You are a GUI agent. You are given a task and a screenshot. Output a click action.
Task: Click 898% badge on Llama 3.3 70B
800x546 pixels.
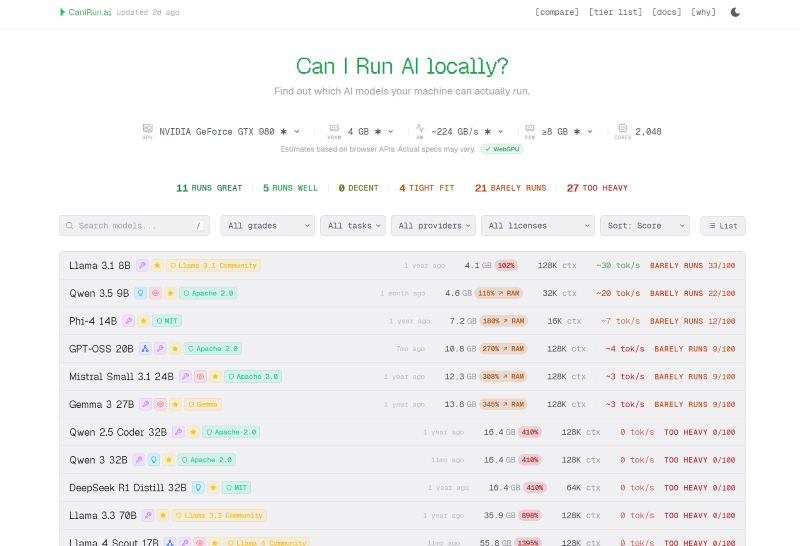(530, 515)
